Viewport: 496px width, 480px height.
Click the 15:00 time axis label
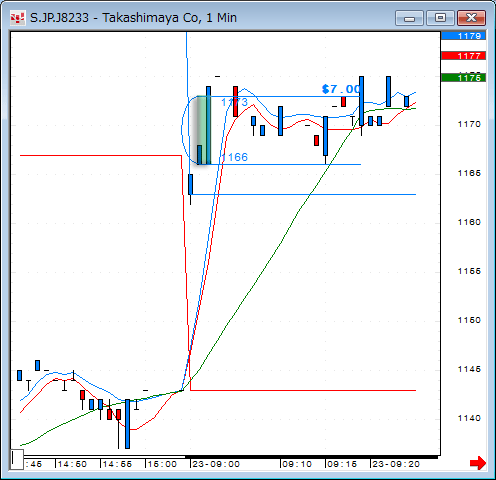[x=162, y=464]
